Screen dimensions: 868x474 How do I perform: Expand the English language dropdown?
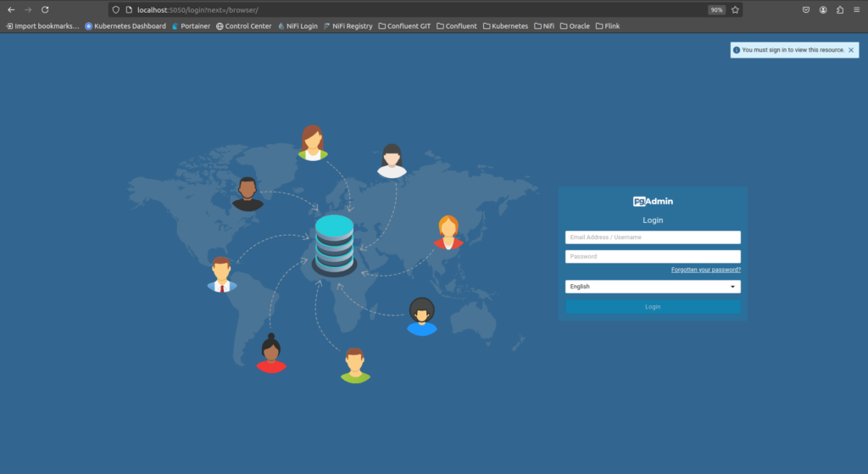[x=653, y=287]
